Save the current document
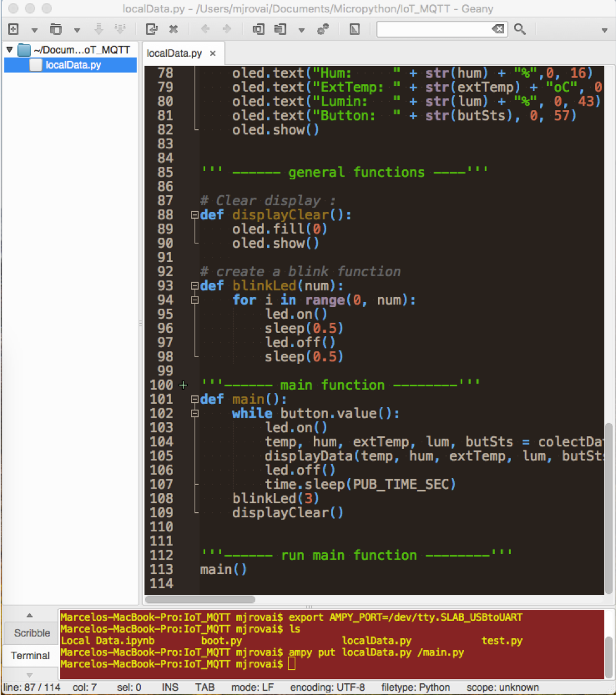Image resolution: width=616 pixels, height=695 pixels. click(99, 29)
